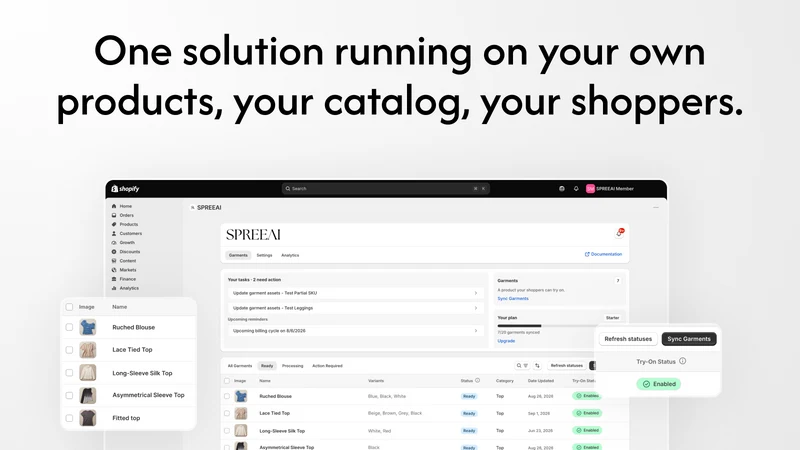Click the magnifier icon in the Shopify search bar
Image resolution: width=800 pixels, height=450 pixels.
pos(288,189)
